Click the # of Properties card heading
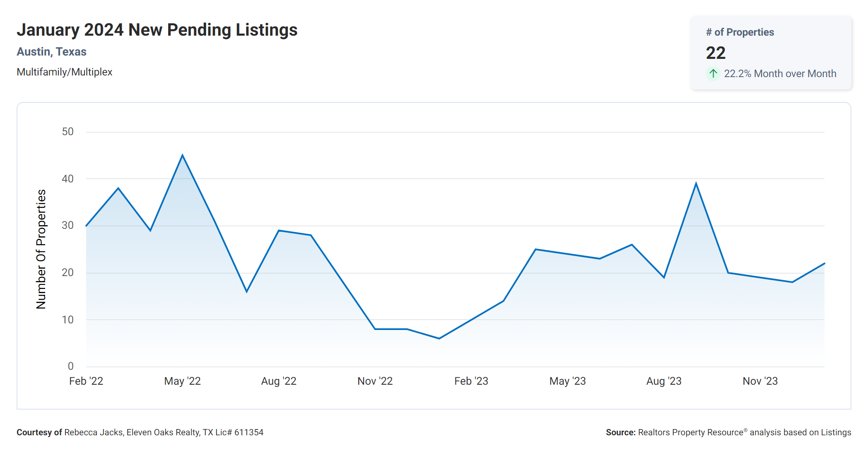The image size is (868, 456). coord(740,32)
